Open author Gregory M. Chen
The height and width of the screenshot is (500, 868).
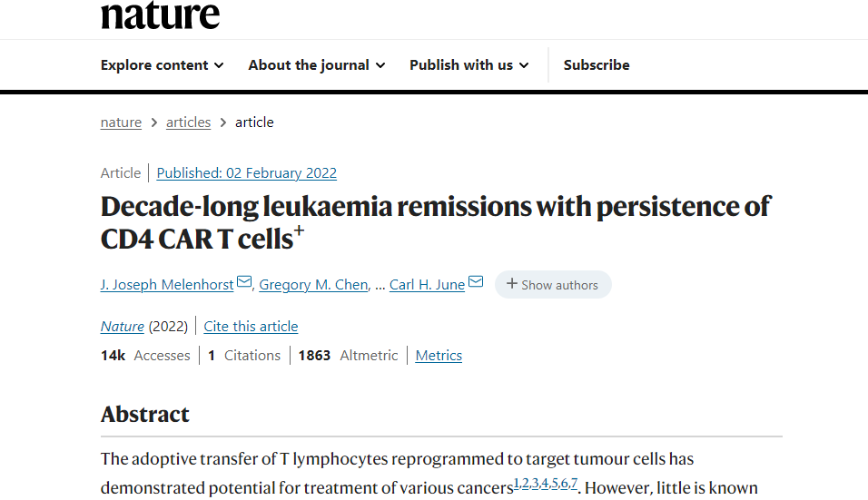pyautogui.click(x=314, y=285)
